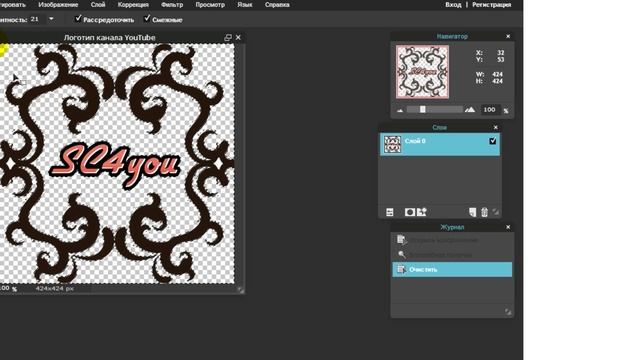Close the Навигатор panel
Image resolution: width=640 pixels, height=360 pixels.
pyautogui.click(x=508, y=36)
